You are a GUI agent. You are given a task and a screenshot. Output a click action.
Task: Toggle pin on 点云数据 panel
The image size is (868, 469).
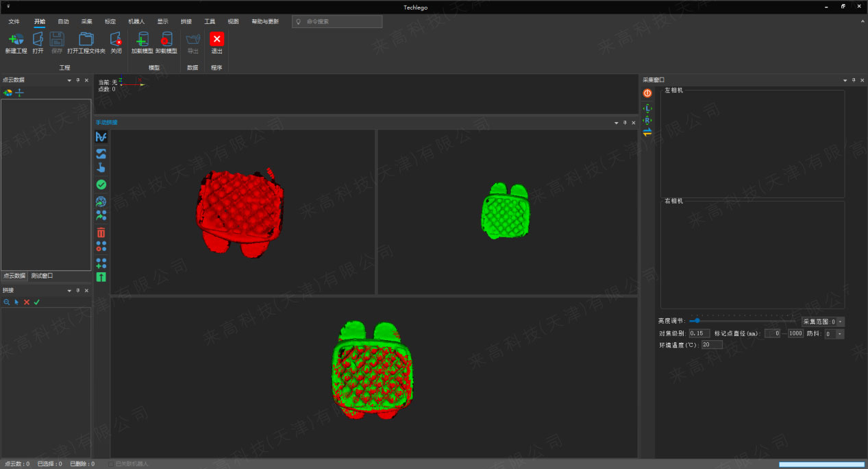point(77,80)
